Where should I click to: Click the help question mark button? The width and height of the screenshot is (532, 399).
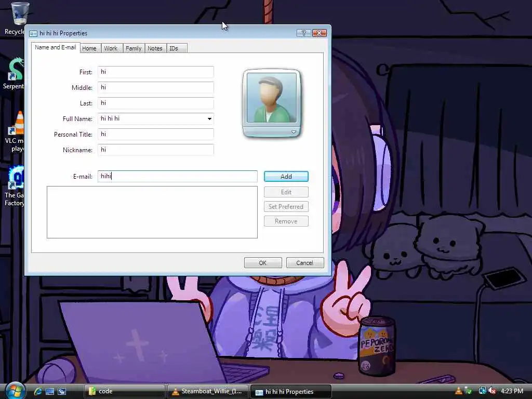[x=303, y=33]
